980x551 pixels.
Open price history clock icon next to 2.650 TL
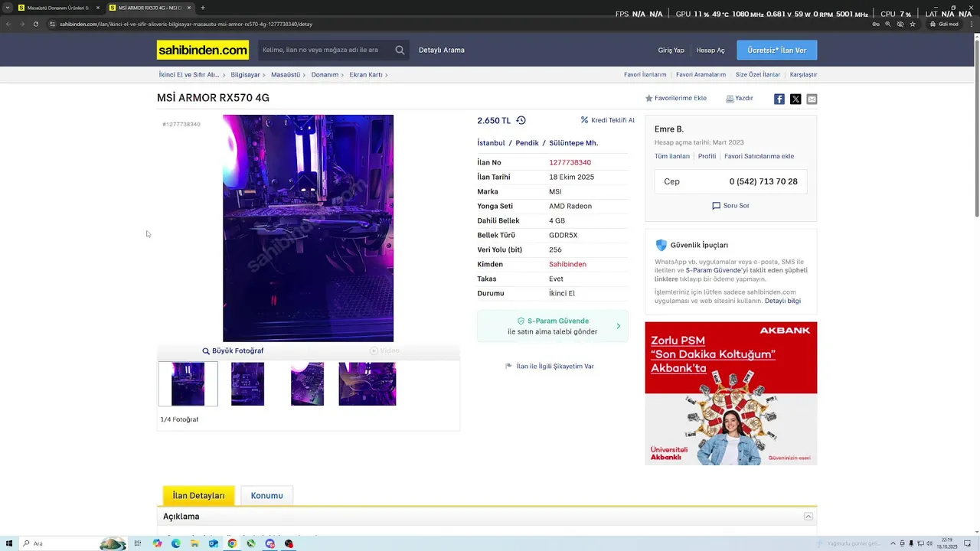coord(521,120)
